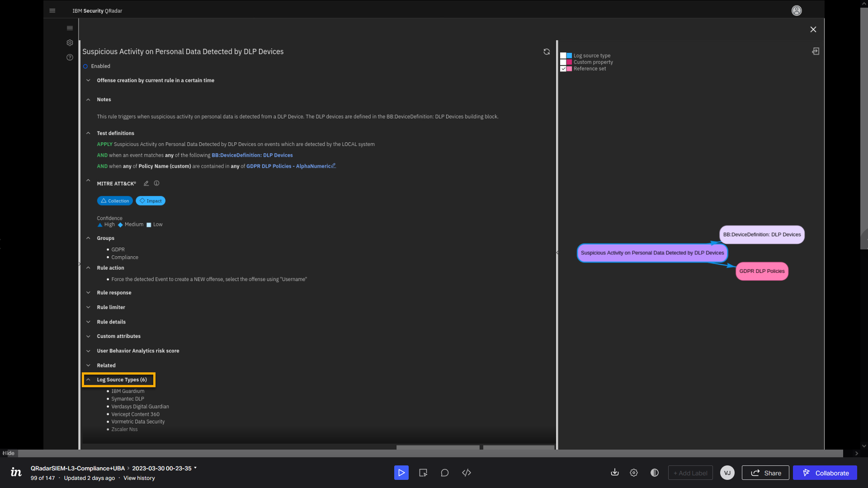Open the user profile avatar icon
Viewport: 868px width, 488px height.
click(x=797, y=10)
